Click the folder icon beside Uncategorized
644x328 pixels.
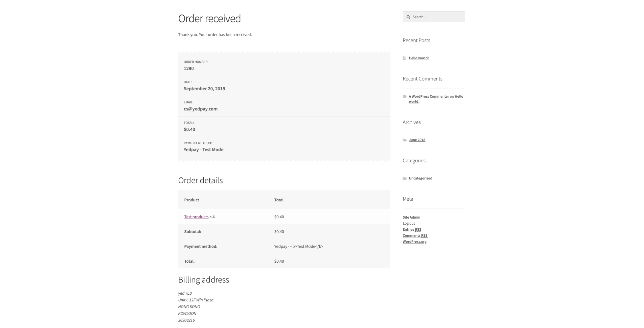tap(405, 178)
